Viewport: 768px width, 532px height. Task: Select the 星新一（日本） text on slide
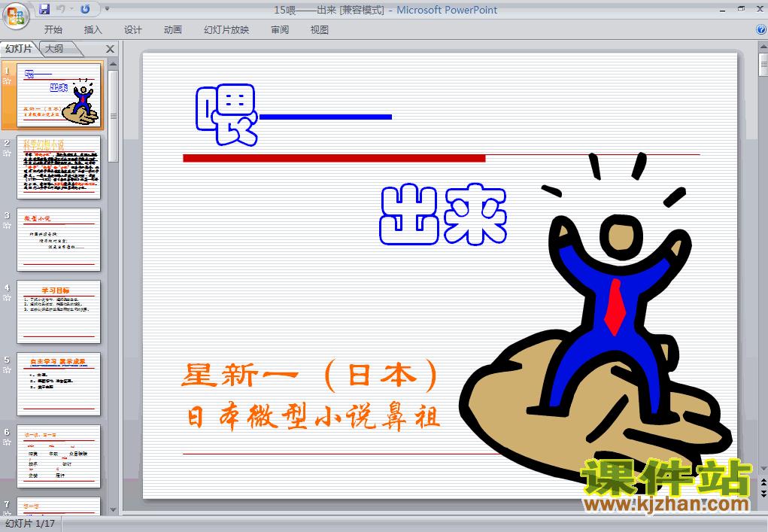point(310,376)
